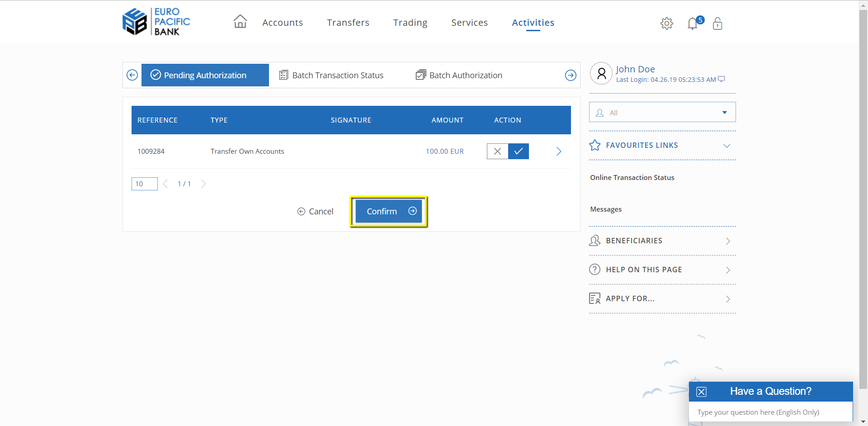Click the AMOUNT column header
Viewport: 868px width, 426px height.
pos(448,120)
